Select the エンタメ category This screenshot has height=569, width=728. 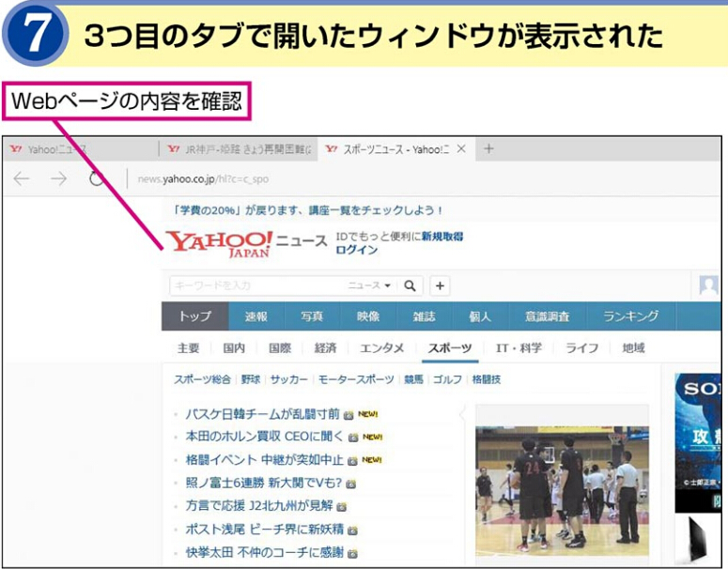pos(381,347)
